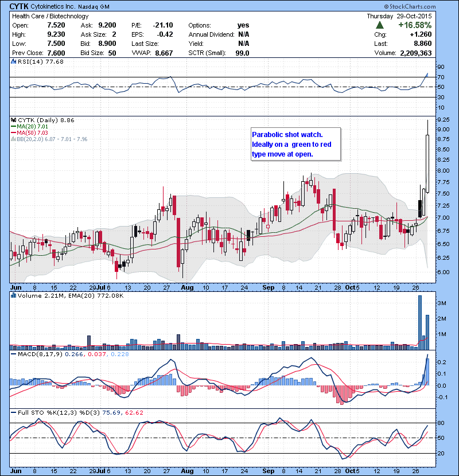
Task: Click the date Thursday 29-Oct-2015
Action: tap(399, 16)
